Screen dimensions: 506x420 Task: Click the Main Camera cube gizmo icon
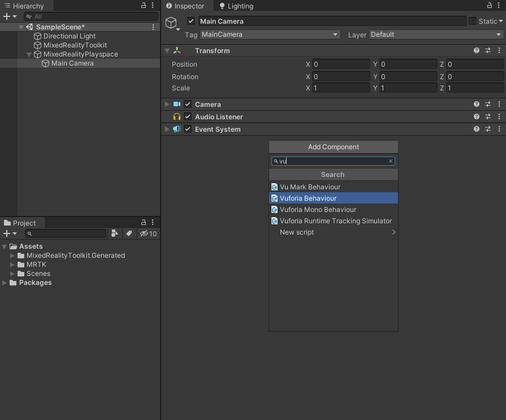171,23
